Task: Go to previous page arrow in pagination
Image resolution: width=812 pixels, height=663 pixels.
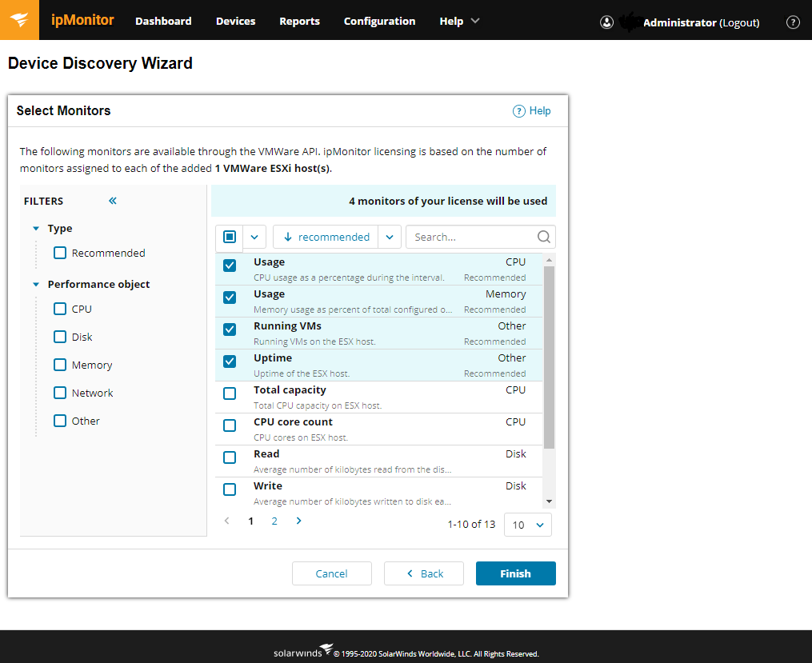Action: tap(227, 521)
